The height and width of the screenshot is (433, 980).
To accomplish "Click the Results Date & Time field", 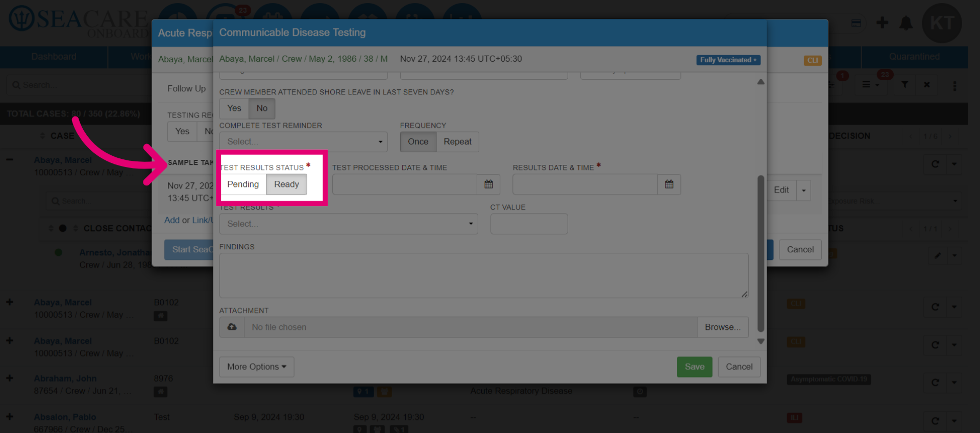I will (x=585, y=184).
